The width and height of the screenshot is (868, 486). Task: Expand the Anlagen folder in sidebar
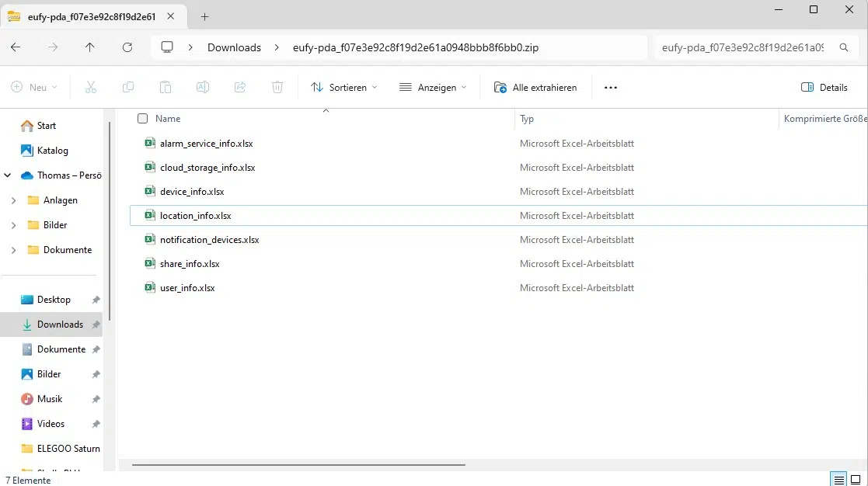14,200
